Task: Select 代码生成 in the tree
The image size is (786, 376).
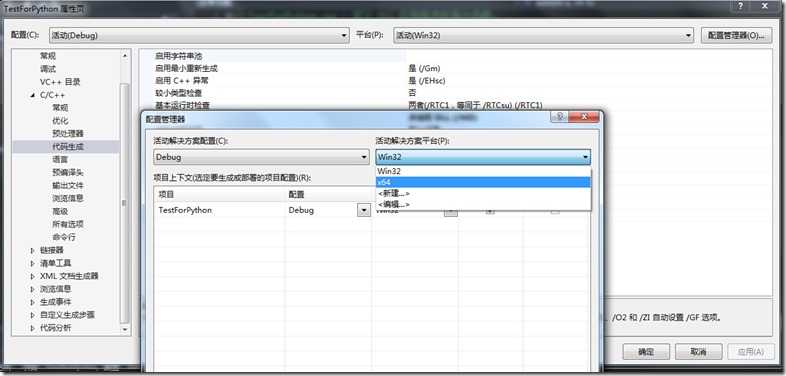Action: [x=68, y=147]
